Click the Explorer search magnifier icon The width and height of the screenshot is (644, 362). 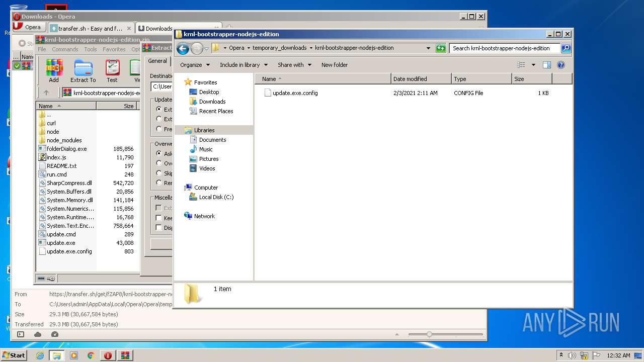[x=566, y=48]
